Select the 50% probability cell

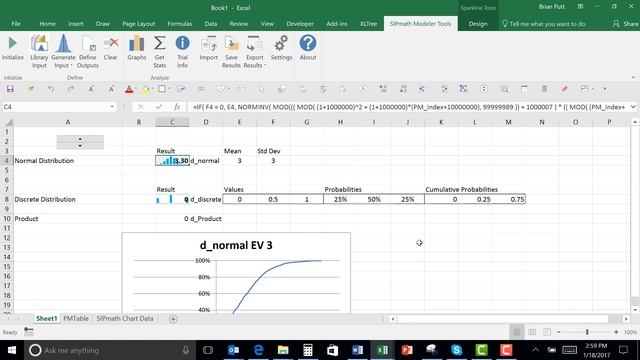click(374, 199)
